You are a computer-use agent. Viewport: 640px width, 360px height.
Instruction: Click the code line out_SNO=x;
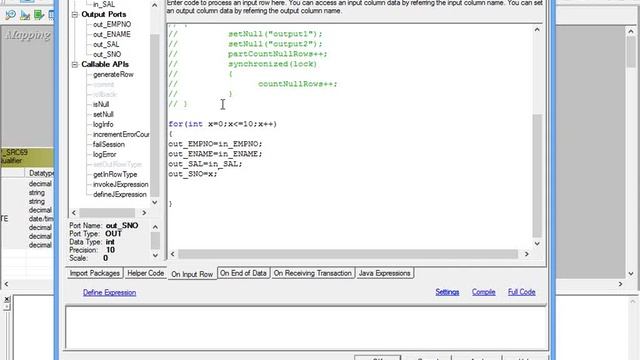(193, 174)
